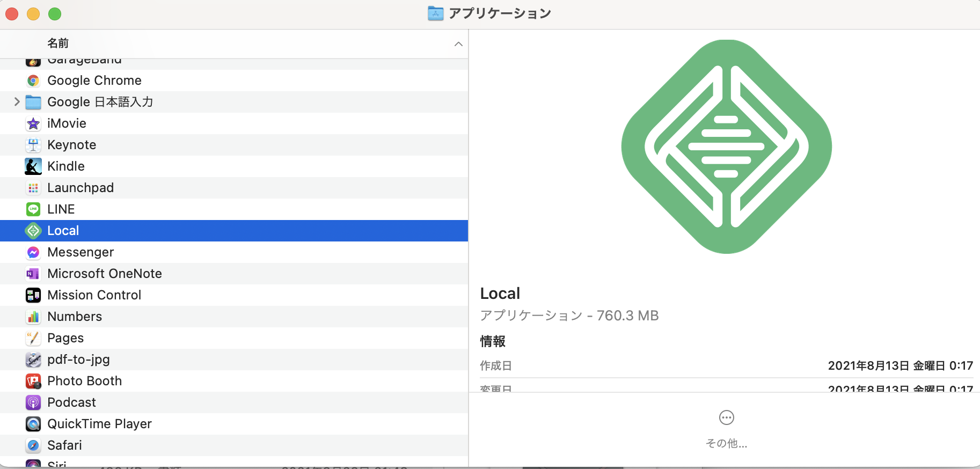Click the Local title in preview pane

click(500, 294)
